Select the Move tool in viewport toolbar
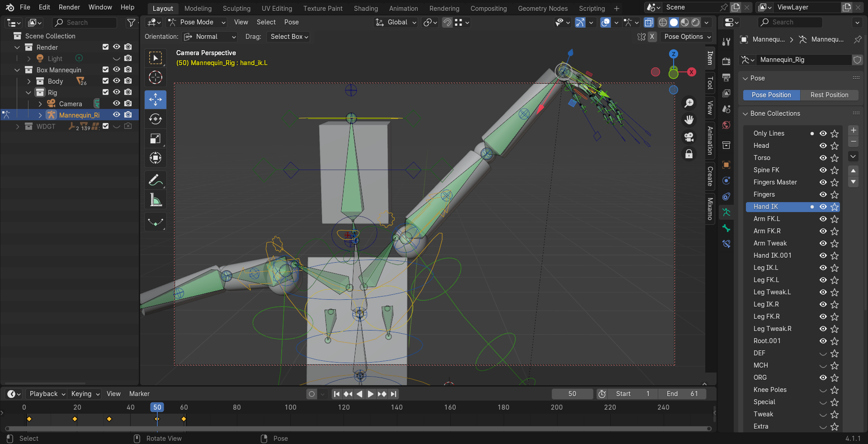Viewport: 868px width, 444px height. [156, 99]
